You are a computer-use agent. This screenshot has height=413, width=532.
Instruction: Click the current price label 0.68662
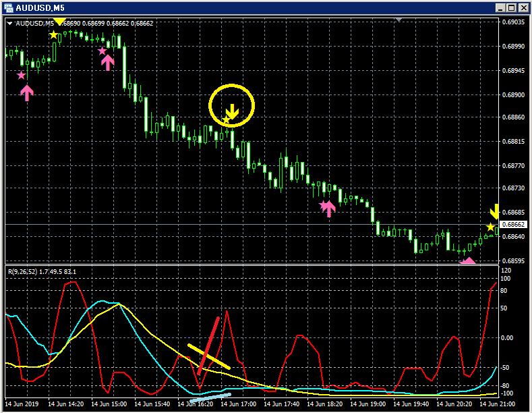[x=513, y=225]
